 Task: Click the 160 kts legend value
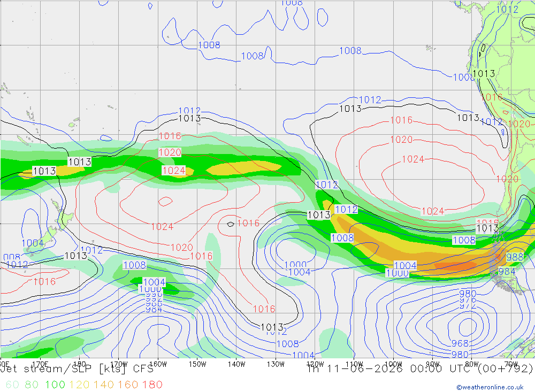point(128,385)
